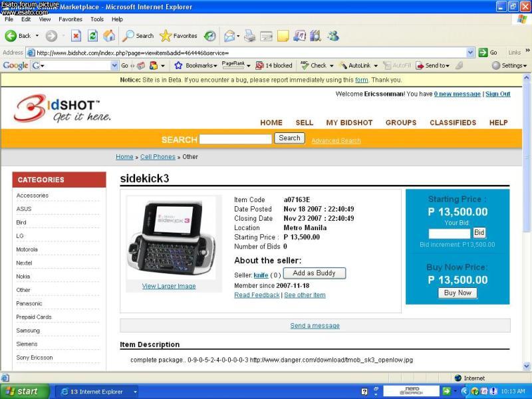532x399 pixels.
Task: Open the AutoLink dropdown
Action: (376, 66)
